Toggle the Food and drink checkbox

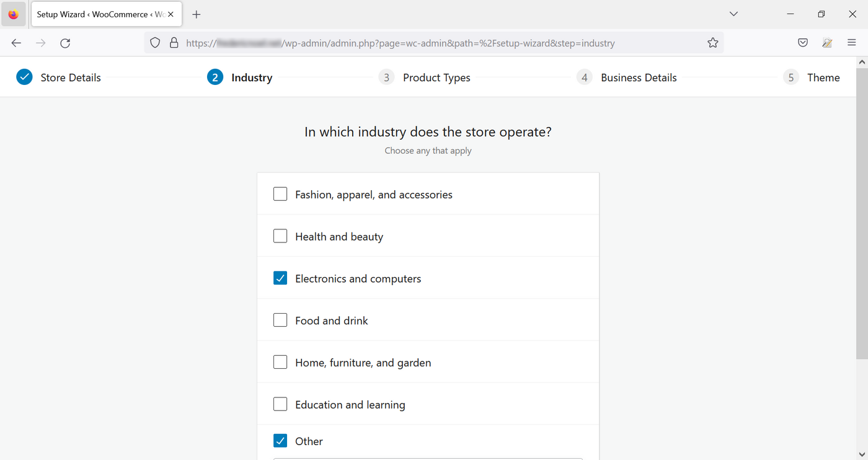(x=280, y=320)
